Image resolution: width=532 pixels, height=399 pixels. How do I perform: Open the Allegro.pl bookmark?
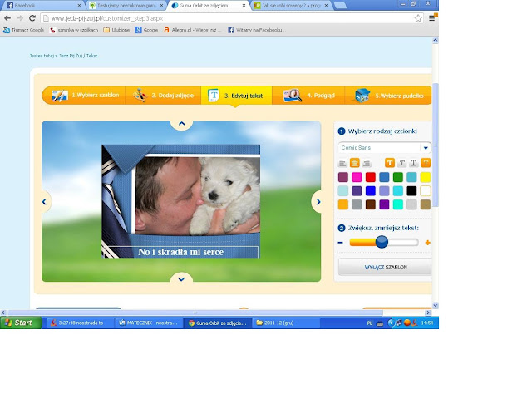pyautogui.click(x=192, y=30)
